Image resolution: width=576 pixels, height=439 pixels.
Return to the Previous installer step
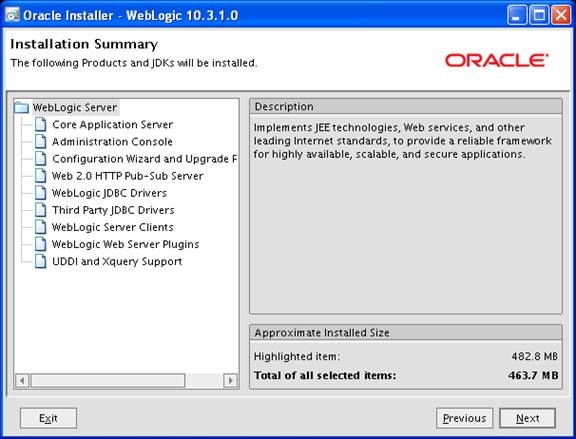click(x=464, y=418)
